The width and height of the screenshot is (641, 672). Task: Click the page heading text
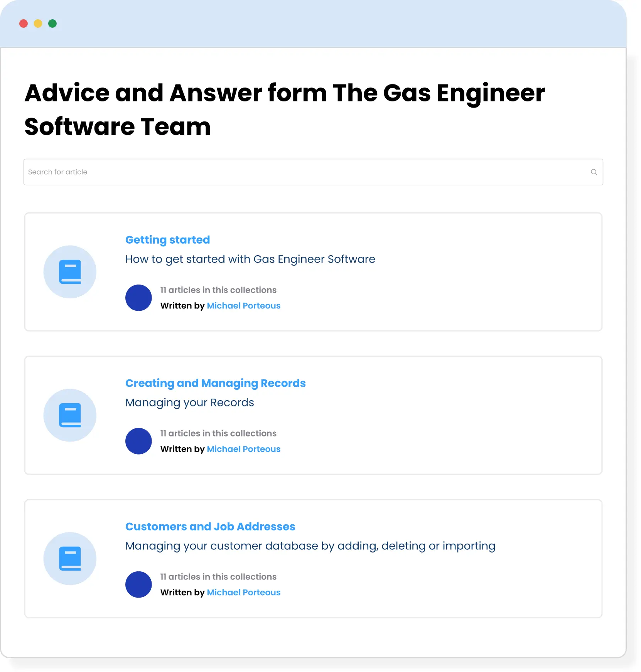click(x=285, y=110)
